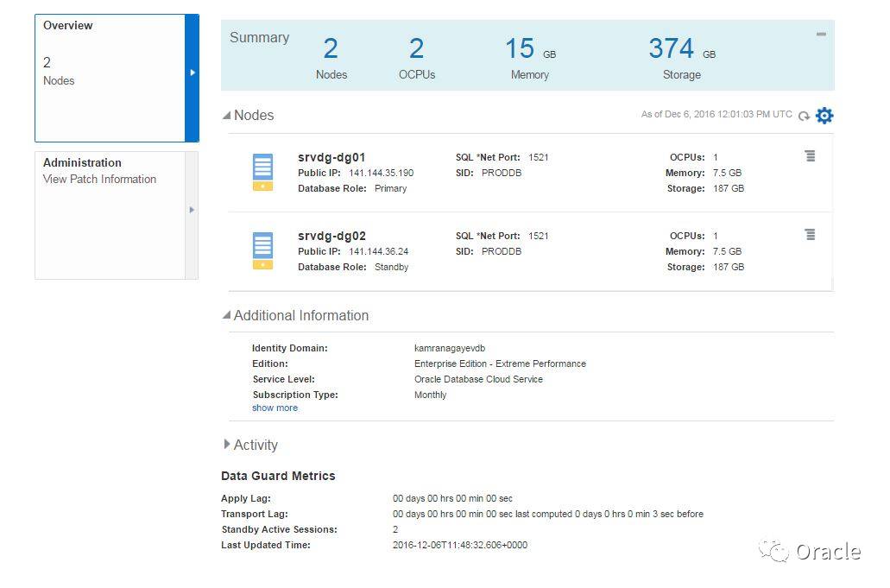The height and width of the screenshot is (588, 890).
Task: Click Oracle Database Cloud Service value
Action: tap(478, 379)
